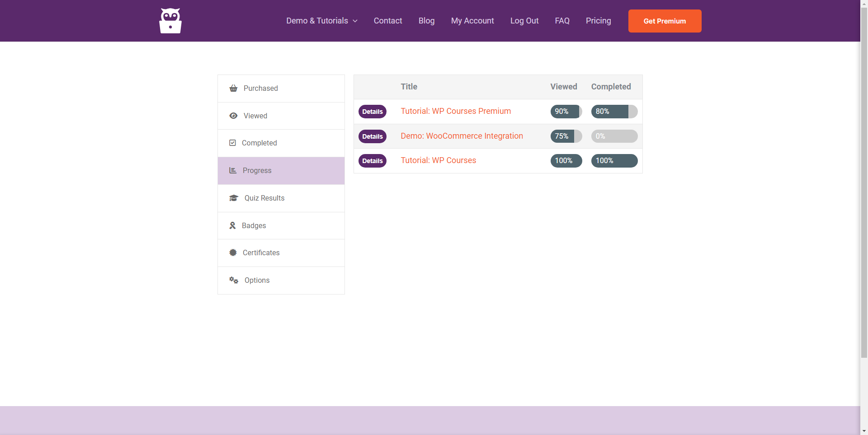The height and width of the screenshot is (435, 868).
Task: Click the 80% completed progress bar
Action: click(x=614, y=112)
